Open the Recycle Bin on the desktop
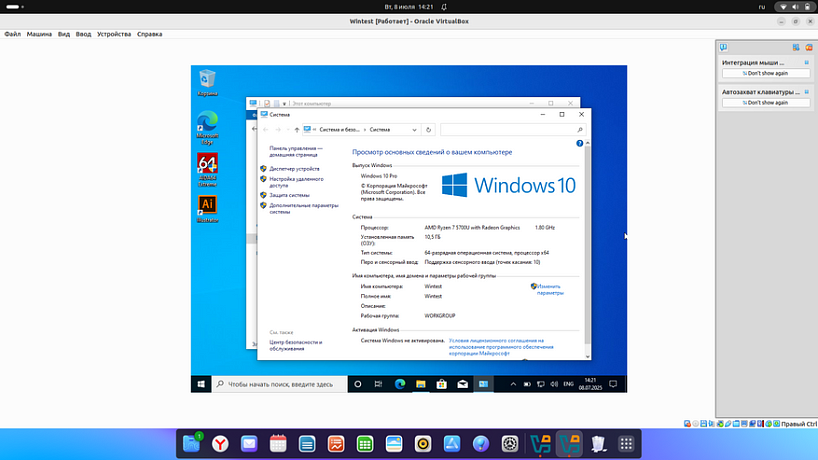The width and height of the screenshot is (818, 460). click(x=207, y=80)
